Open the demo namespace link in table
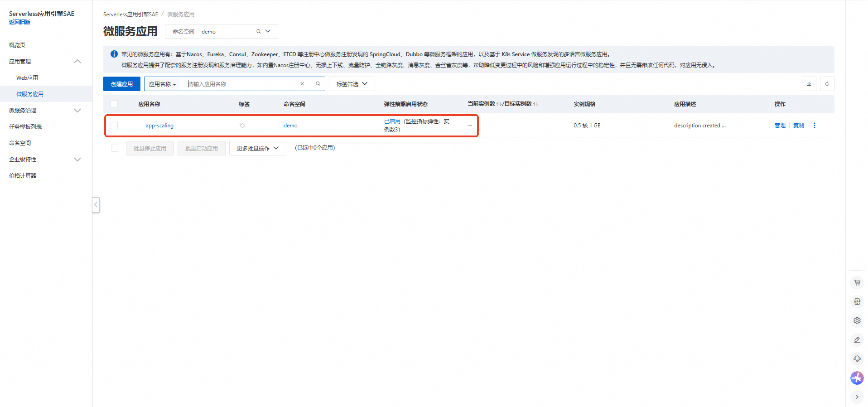The width and height of the screenshot is (868, 407). 290,126
